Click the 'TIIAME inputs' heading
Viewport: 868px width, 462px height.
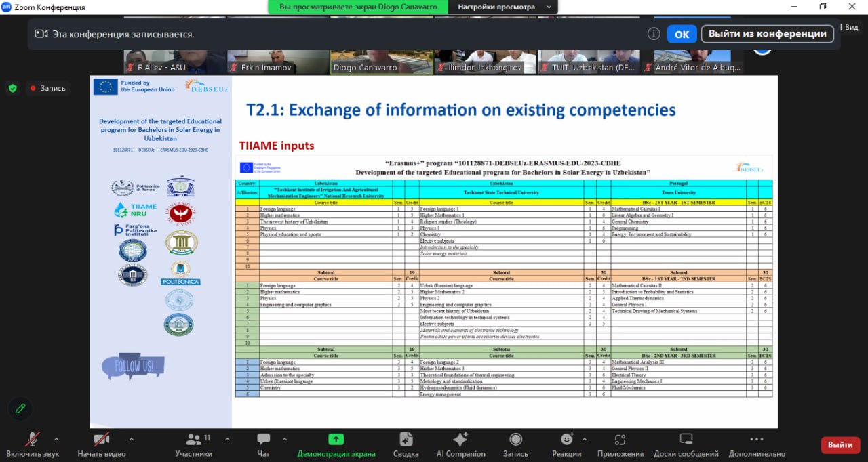coord(277,146)
